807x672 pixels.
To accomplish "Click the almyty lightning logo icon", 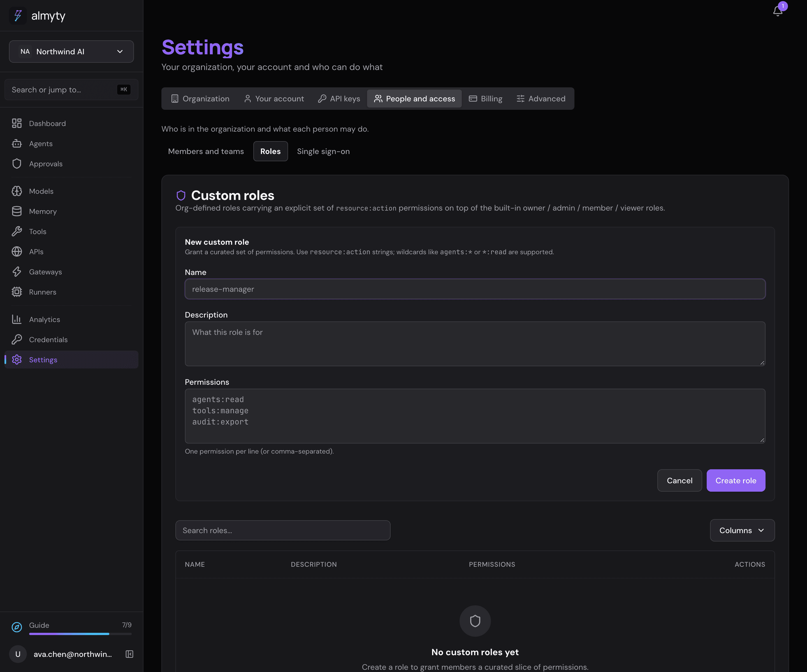I will coord(18,16).
